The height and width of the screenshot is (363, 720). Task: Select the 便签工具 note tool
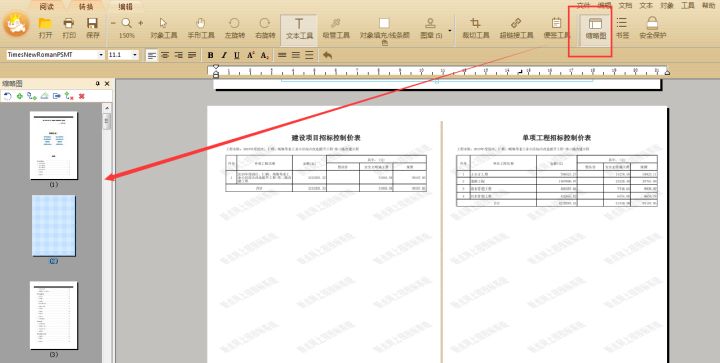point(556,28)
